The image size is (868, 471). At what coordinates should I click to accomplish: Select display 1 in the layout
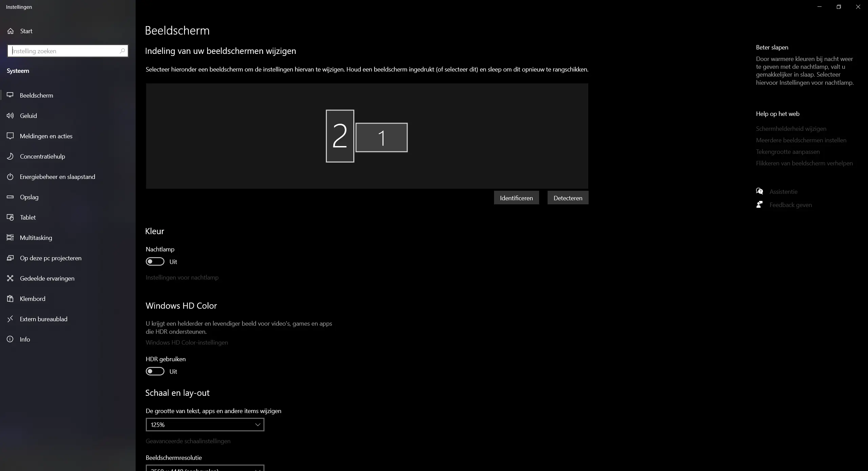381,138
